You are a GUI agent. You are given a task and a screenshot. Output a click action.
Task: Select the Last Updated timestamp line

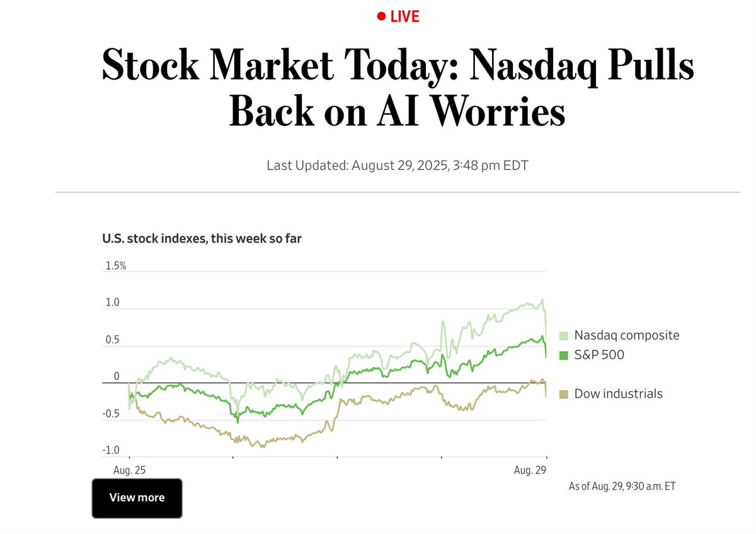click(x=397, y=166)
